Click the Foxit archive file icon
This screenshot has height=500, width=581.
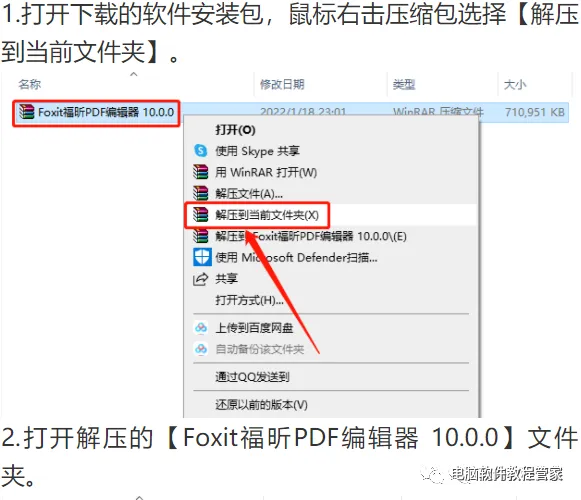27,112
